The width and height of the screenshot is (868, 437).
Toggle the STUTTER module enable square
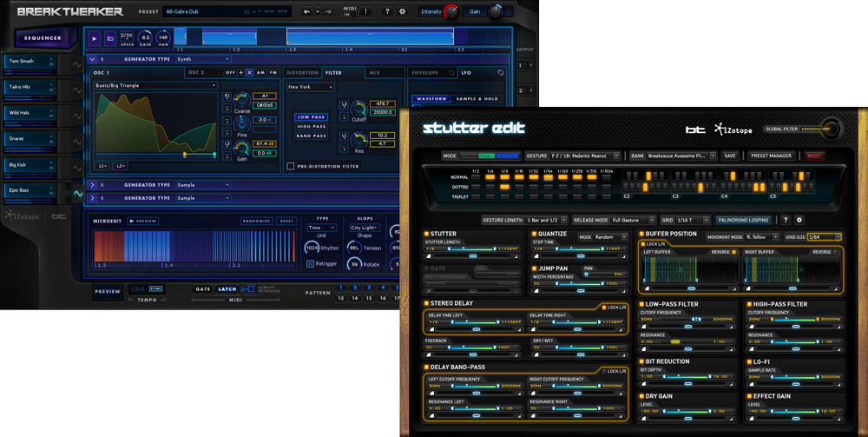427,234
